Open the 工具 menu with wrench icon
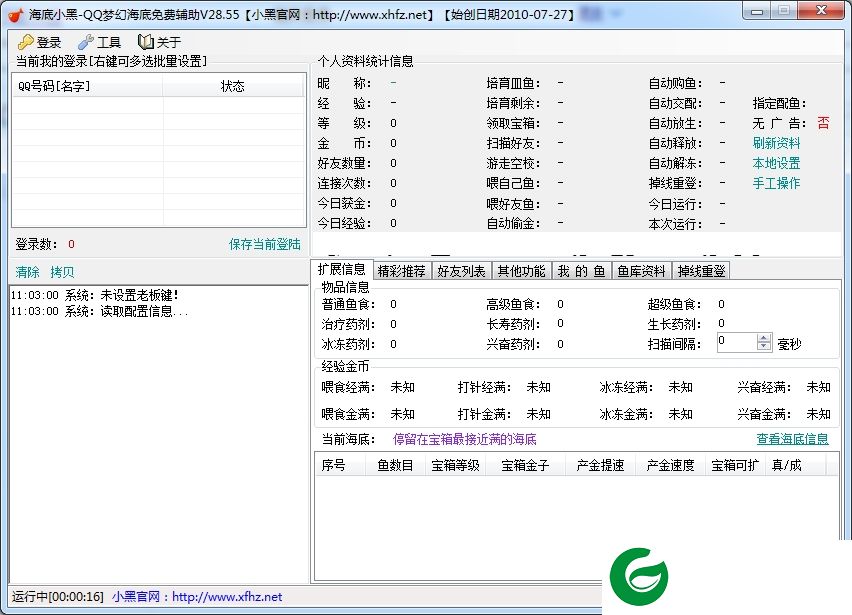Image resolution: width=852 pixels, height=615 pixels. coord(99,42)
